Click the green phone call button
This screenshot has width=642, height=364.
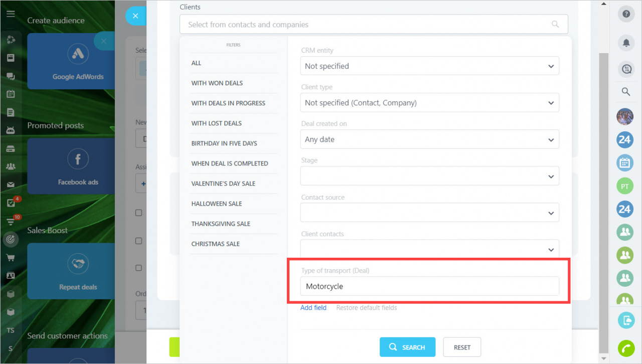(x=626, y=348)
